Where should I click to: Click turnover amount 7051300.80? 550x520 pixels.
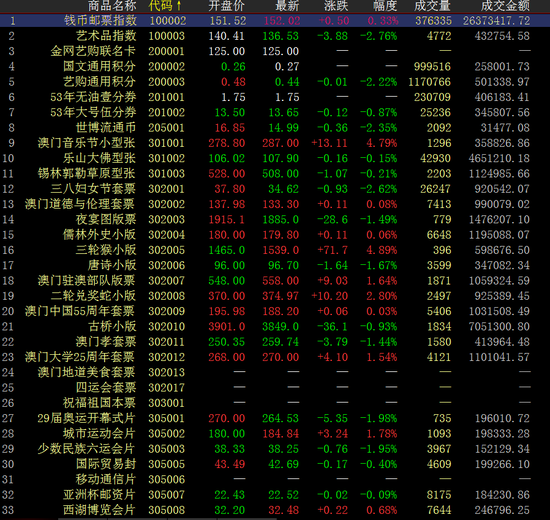(499, 327)
